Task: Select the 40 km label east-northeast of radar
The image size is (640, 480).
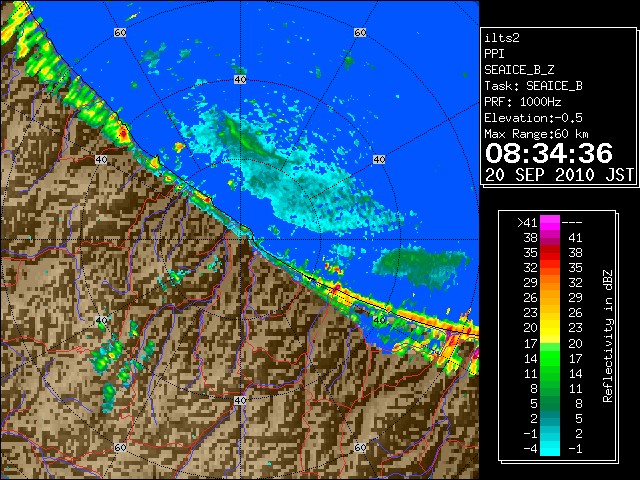Action: [379, 160]
